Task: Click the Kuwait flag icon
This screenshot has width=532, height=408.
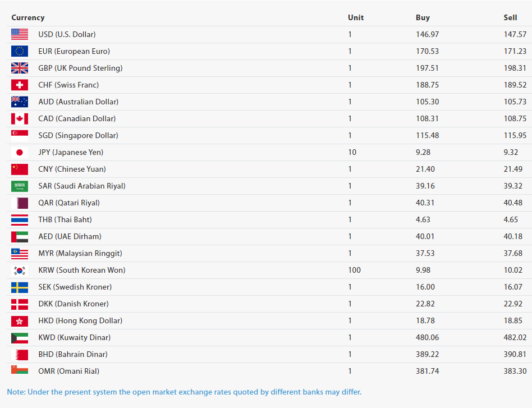Action: click(x=20, y=337)
